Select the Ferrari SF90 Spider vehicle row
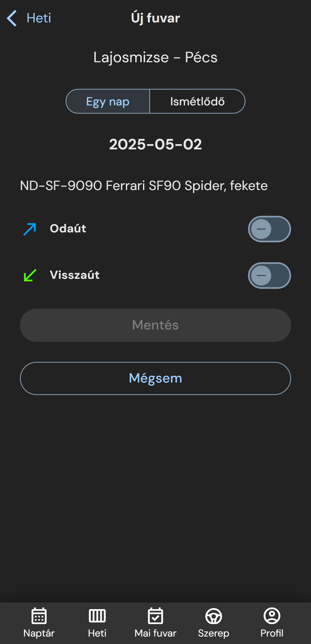This screenshot has height=644, width=311. (x=144, y=186)
